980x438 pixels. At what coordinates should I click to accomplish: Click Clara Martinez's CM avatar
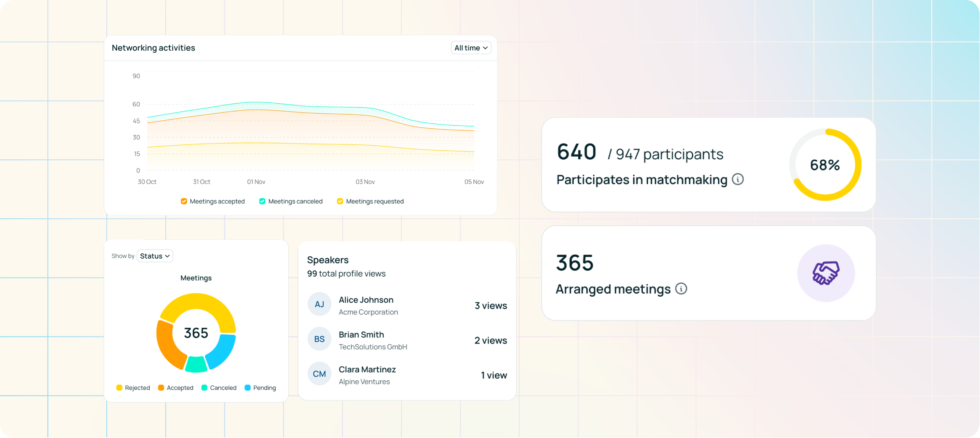(x=319, y=374)
